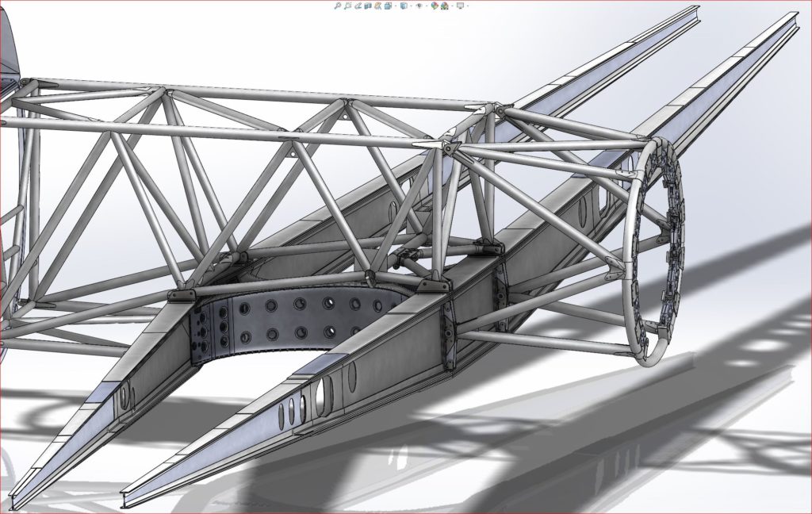Click the View Orientation cube icon
The image size is (812, 514).
click(x=388, y=6)
